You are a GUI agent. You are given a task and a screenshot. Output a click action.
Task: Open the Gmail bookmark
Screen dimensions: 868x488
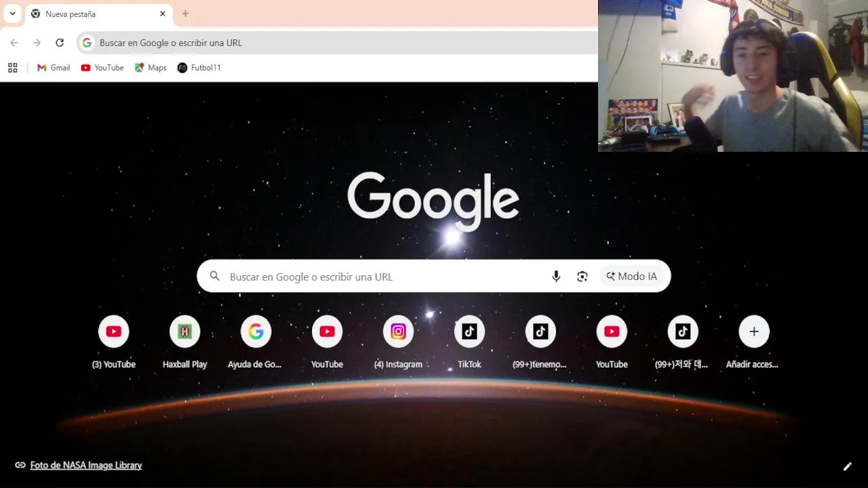coord(54,68)
